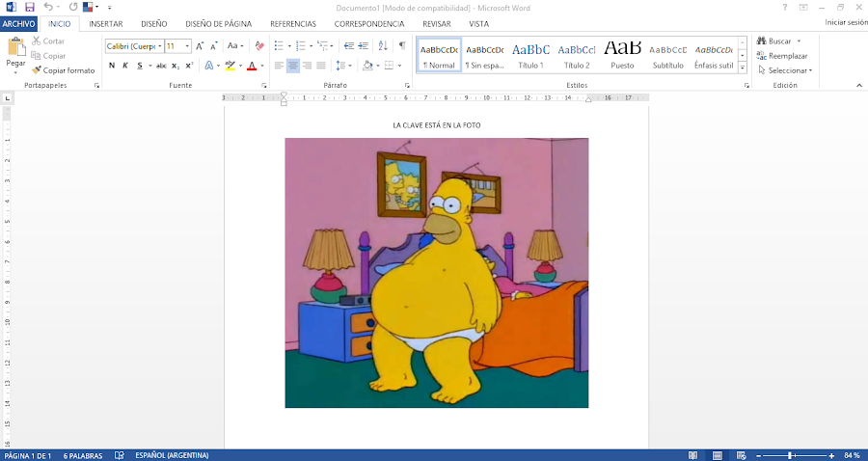Open highlight color dropdown arrow
Viewport: 868px width, 461px height.
click(240, 66)
